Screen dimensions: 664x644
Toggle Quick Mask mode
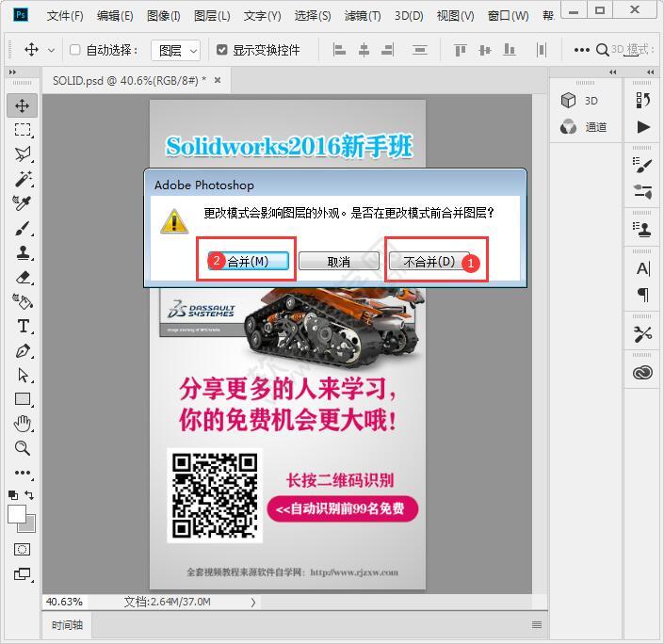click(x=23, y=549)
